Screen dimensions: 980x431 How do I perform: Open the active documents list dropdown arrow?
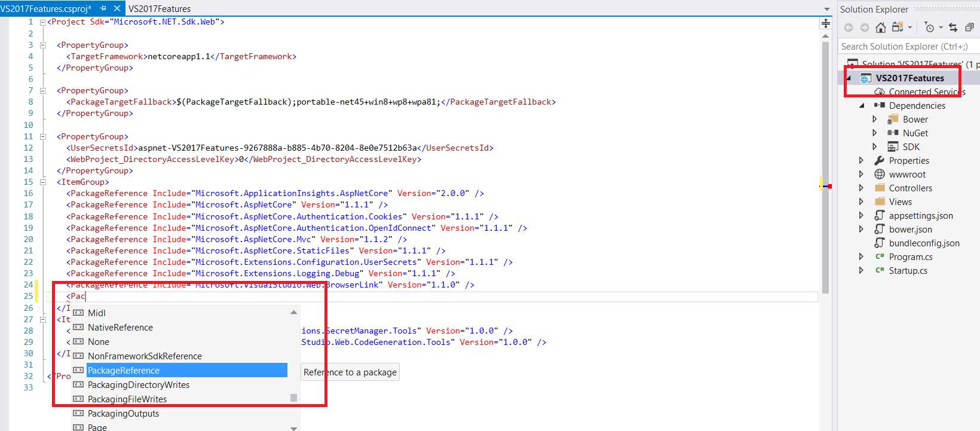pos(827,9)
